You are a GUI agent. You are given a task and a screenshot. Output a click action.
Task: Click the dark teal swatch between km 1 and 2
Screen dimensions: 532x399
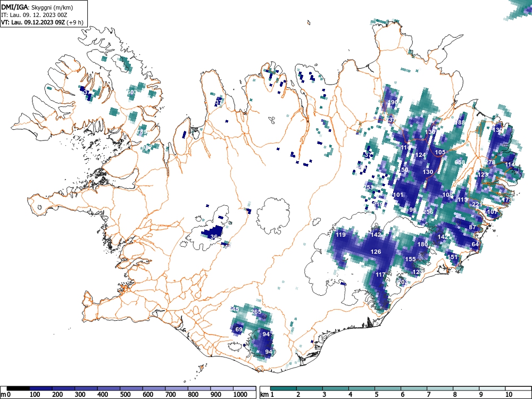coord(284,388)
